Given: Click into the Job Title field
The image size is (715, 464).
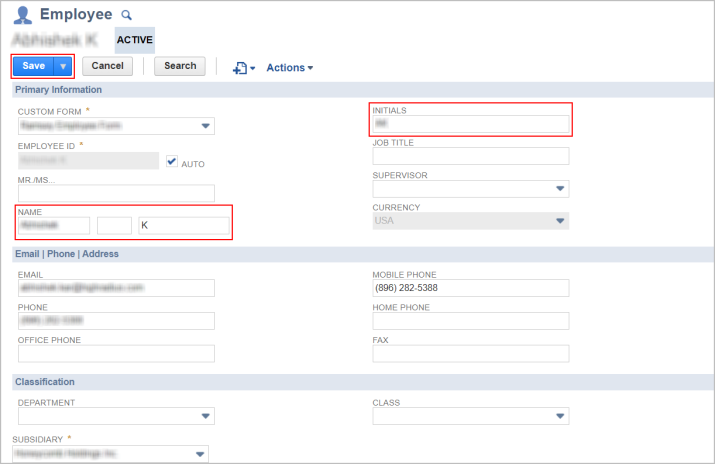Looking at the screenshot, I should pyautogui.click(x=470, y=156).
